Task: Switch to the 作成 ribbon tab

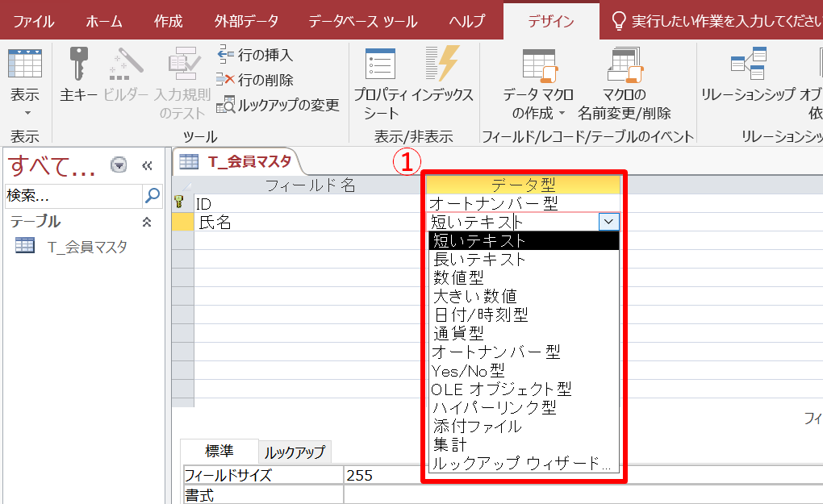Action: [x=168, y=21]
